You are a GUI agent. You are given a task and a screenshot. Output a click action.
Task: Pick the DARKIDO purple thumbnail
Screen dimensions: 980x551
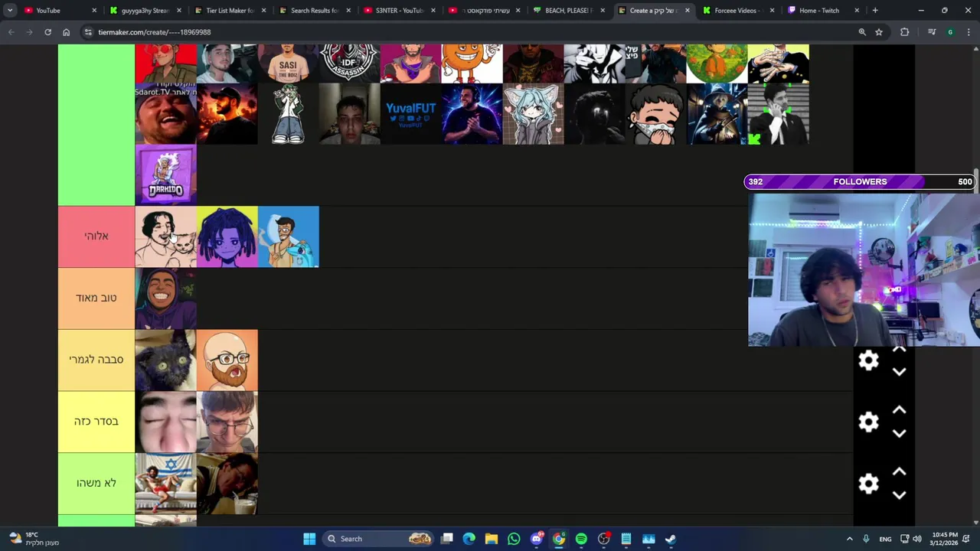(166, 174)
